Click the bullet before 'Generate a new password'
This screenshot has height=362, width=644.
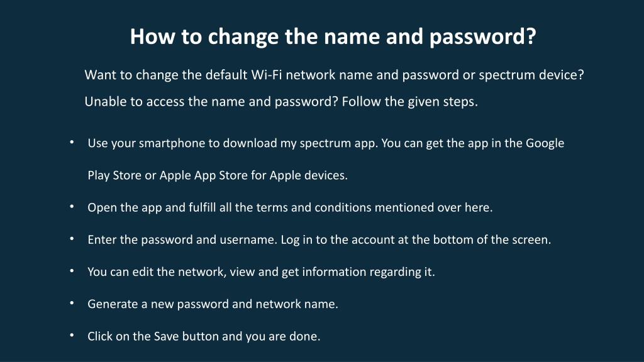point(72,303)
